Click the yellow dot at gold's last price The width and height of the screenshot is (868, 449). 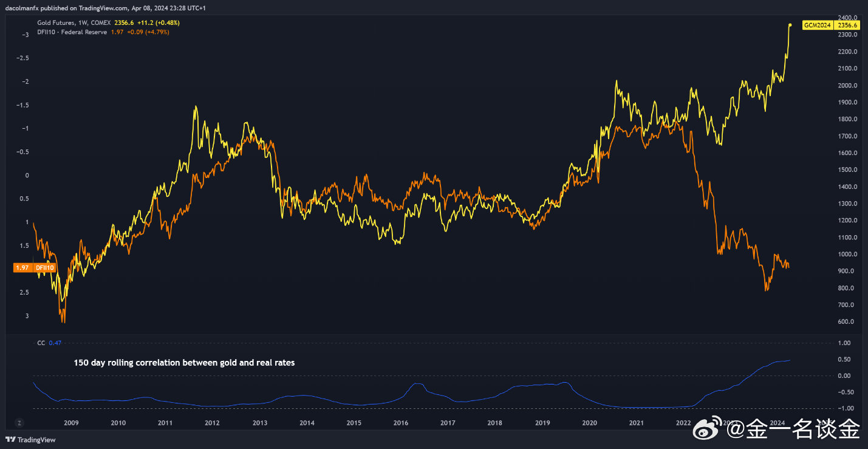click(790, 25)
